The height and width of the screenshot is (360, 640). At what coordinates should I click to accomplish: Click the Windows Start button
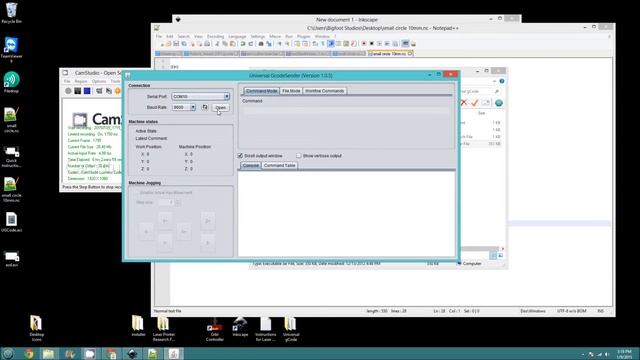(8, 353)
